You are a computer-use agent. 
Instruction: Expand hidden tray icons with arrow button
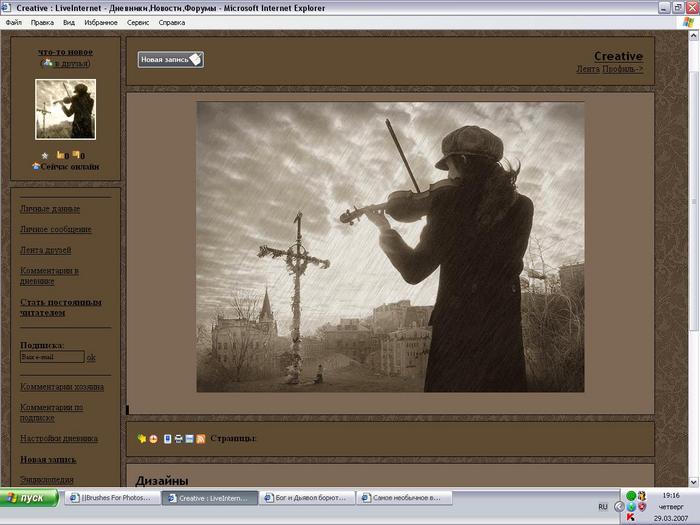(620, 506)
